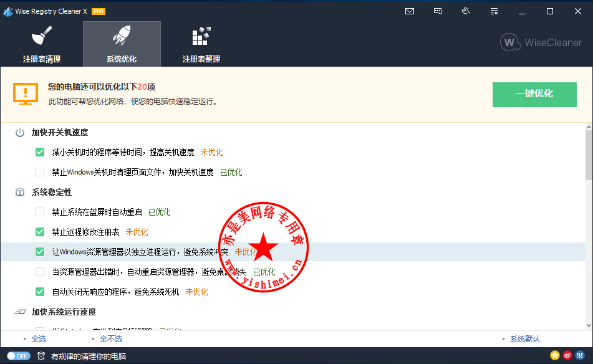Click 已优化 status beside 禁止系统在蓝屏时自动重启
The image size is (593, 364).
point(159,212)
